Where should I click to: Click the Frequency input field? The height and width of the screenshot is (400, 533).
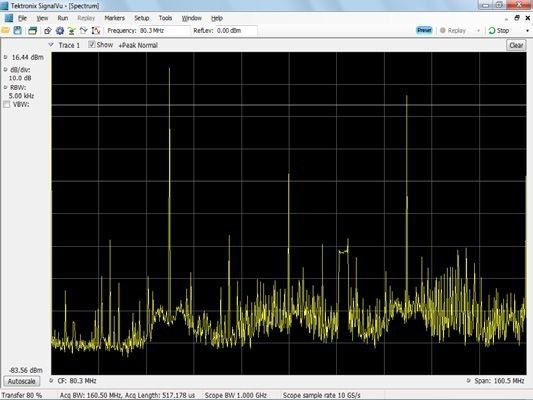[x=164, y=31]
